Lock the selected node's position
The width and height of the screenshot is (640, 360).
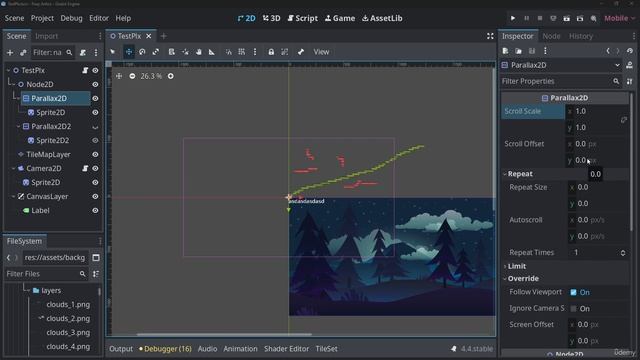271,52
